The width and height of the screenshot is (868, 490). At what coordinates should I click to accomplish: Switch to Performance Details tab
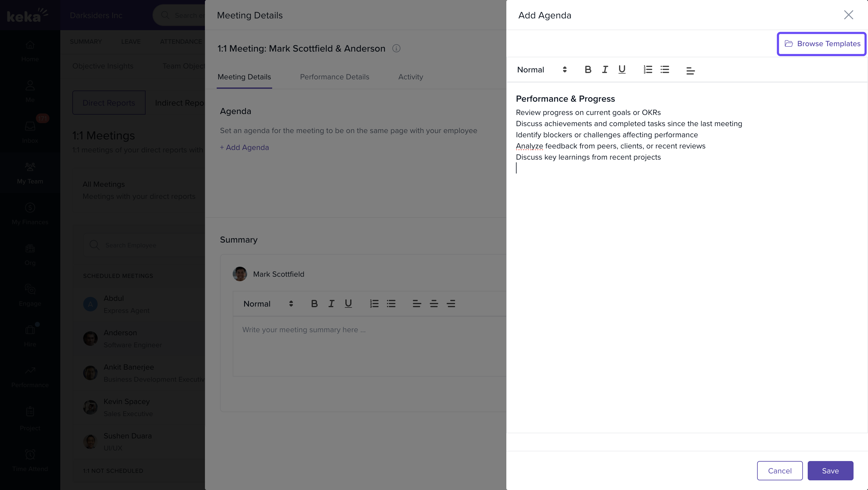pyautogui.click(x=334, y=77)
